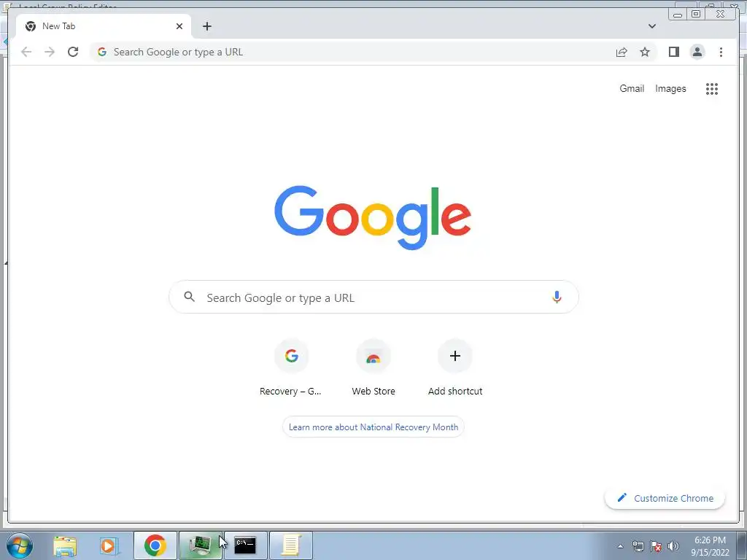Switch to Group Policy Editor taskbar item
This screenshot has width=747, height=560.
[291, 545]
